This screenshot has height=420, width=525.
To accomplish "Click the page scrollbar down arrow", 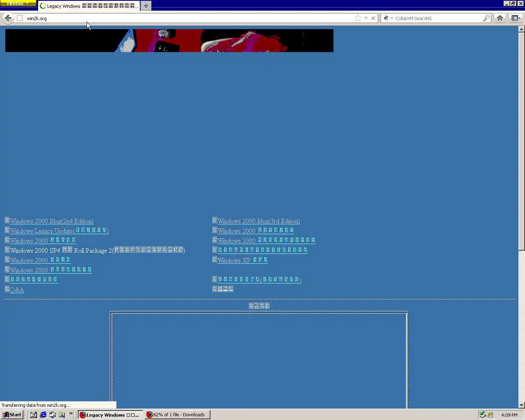I will click(521, 405).
